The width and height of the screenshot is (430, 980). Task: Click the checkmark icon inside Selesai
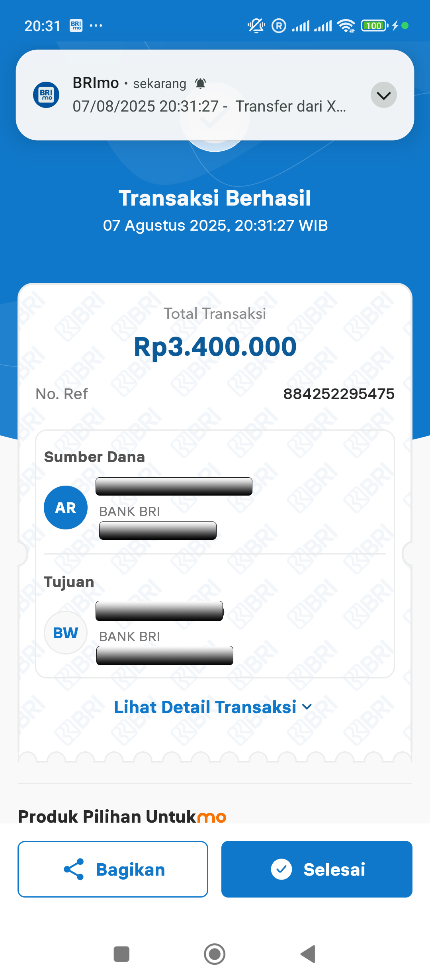(x=281, y=869)
